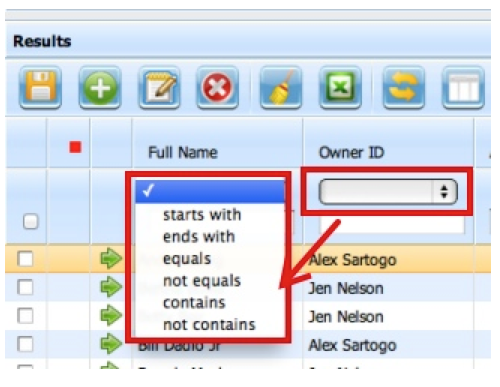
Task: Check the Bill Dadio Jr row checkbox
Action: tap(26, 344)
